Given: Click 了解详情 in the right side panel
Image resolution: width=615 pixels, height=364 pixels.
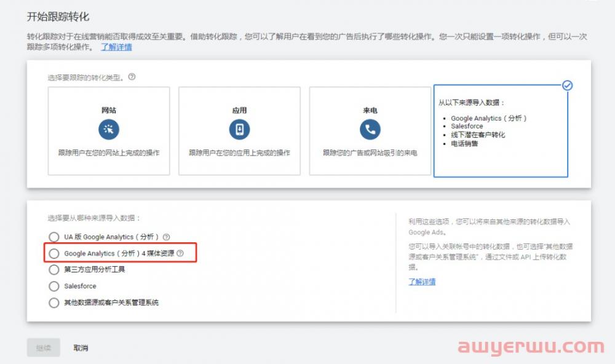Looking at the screenshot, I should pyautogui.click(x=421, y=281).
